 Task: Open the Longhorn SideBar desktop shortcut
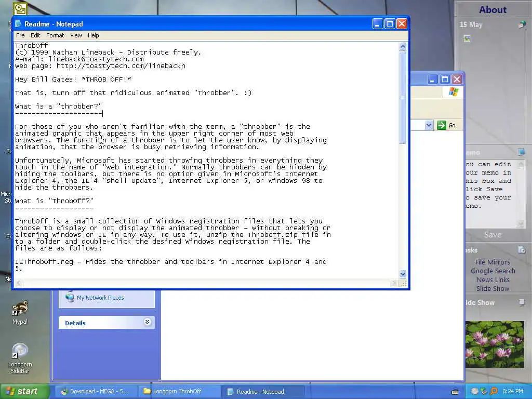click(20, 358)
